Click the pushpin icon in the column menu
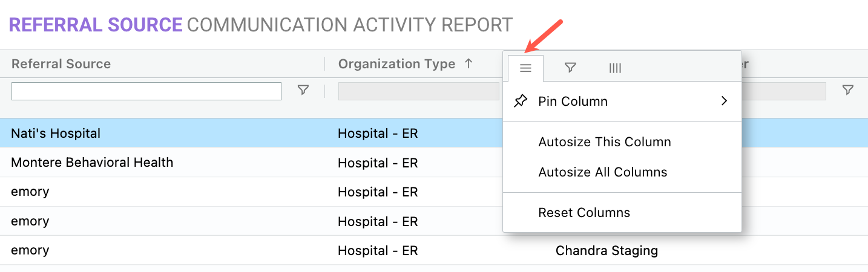 click(521, 102)
